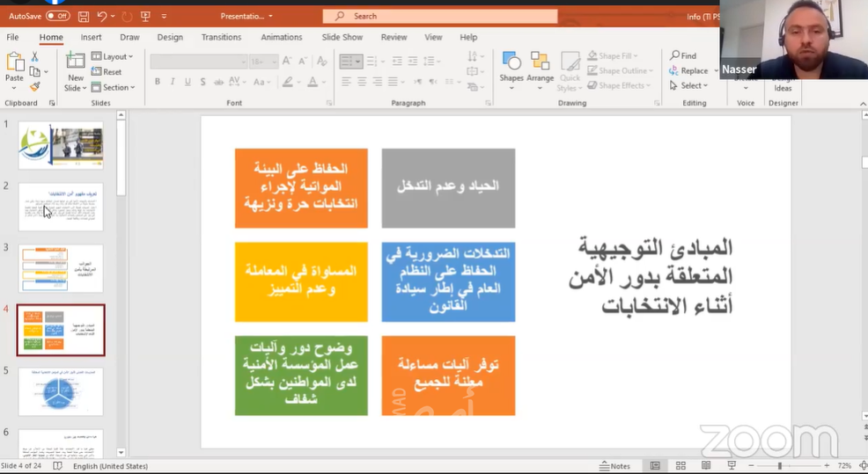Click the Arrange icon
The height and width of the screenshot is (474, 868).
[540, 61]
